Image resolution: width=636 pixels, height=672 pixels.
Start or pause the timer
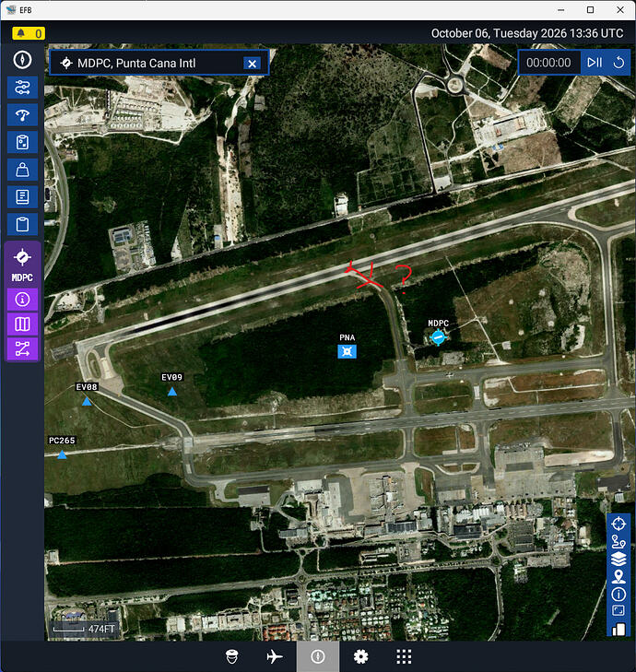coord(595,63)
